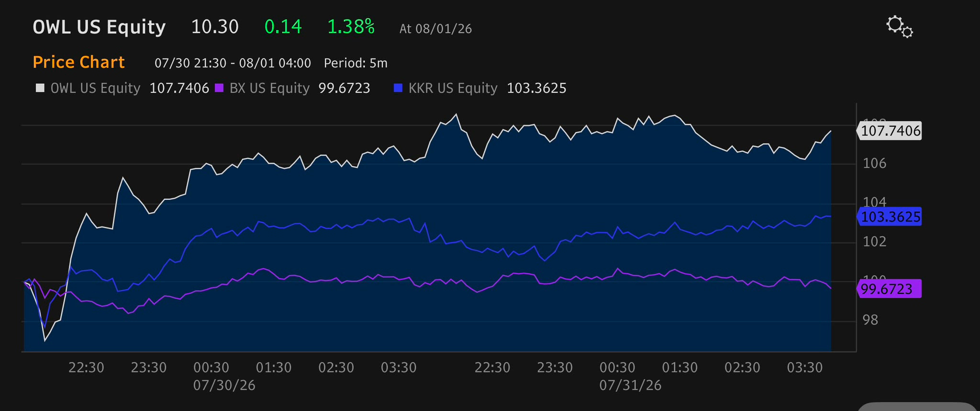Click the green 0.14 price change value
The height and width of the screenshot is (411, 980).
click(x=283, y=27)
